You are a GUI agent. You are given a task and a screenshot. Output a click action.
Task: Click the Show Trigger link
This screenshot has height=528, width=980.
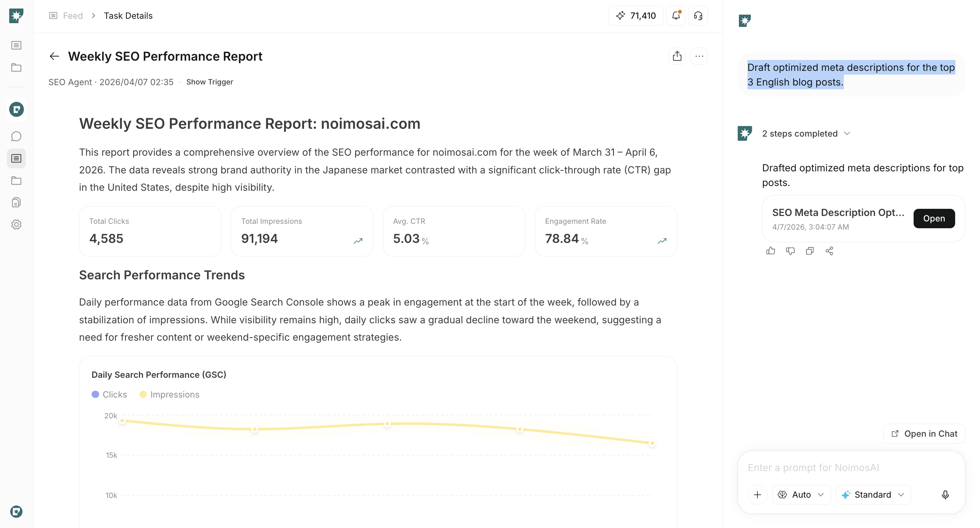[210, 82]
